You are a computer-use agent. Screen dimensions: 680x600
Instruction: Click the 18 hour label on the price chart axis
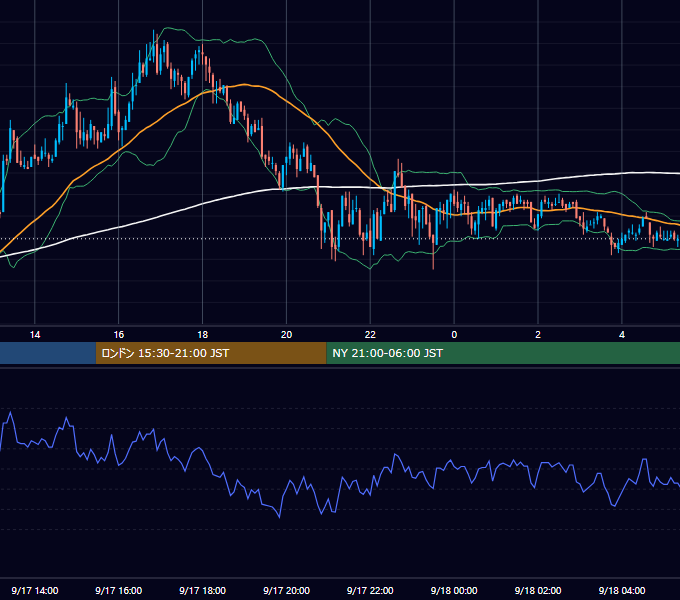click(x=203, y=335)
